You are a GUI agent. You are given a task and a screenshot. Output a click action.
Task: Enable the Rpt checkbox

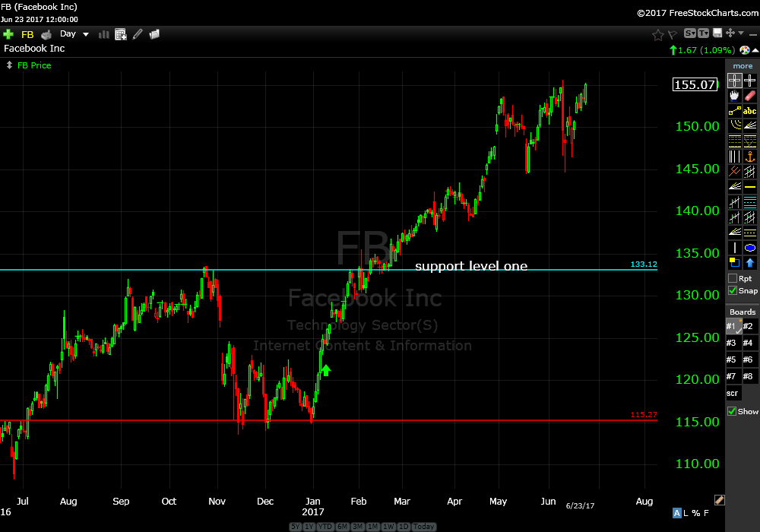733,279
